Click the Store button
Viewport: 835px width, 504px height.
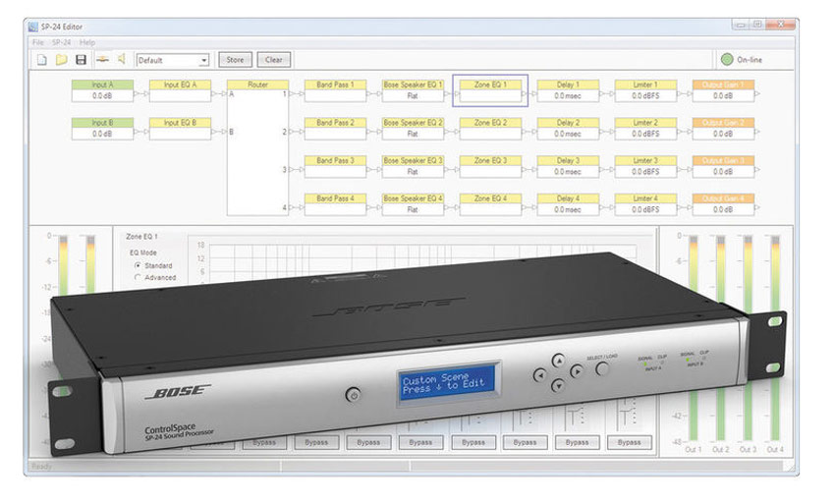[234, 60]
